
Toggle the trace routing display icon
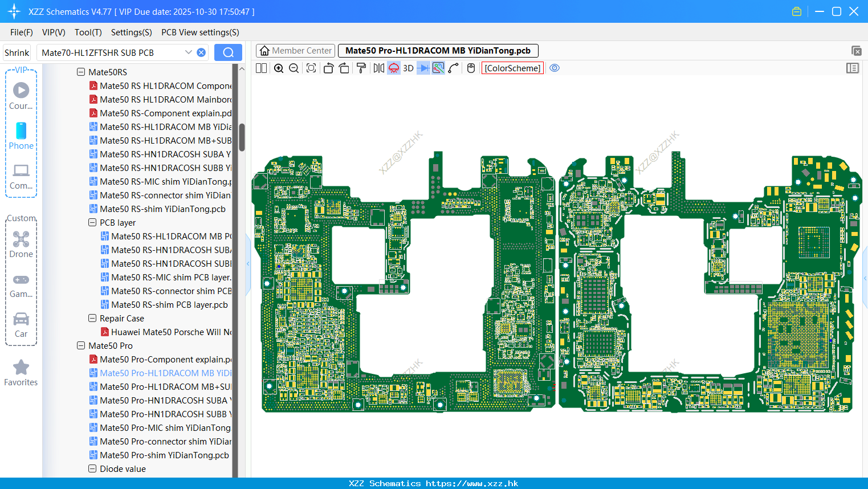(438, 68)
